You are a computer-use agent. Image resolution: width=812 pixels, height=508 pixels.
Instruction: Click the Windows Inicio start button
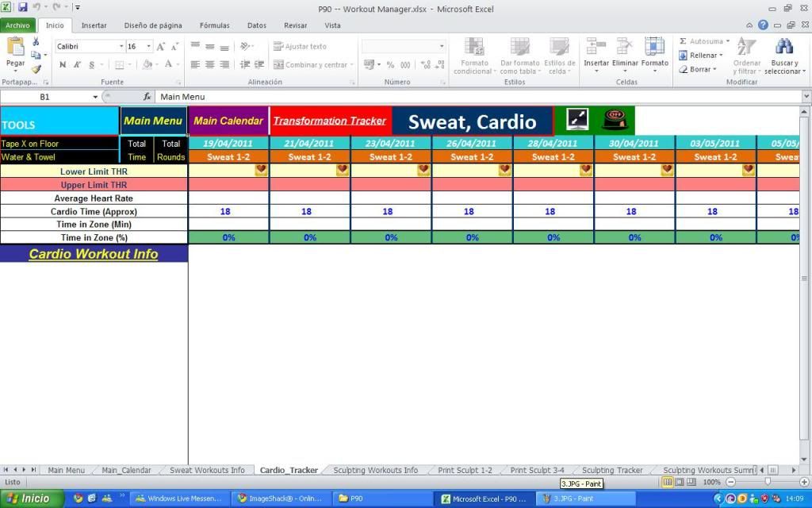pos(32,498)
